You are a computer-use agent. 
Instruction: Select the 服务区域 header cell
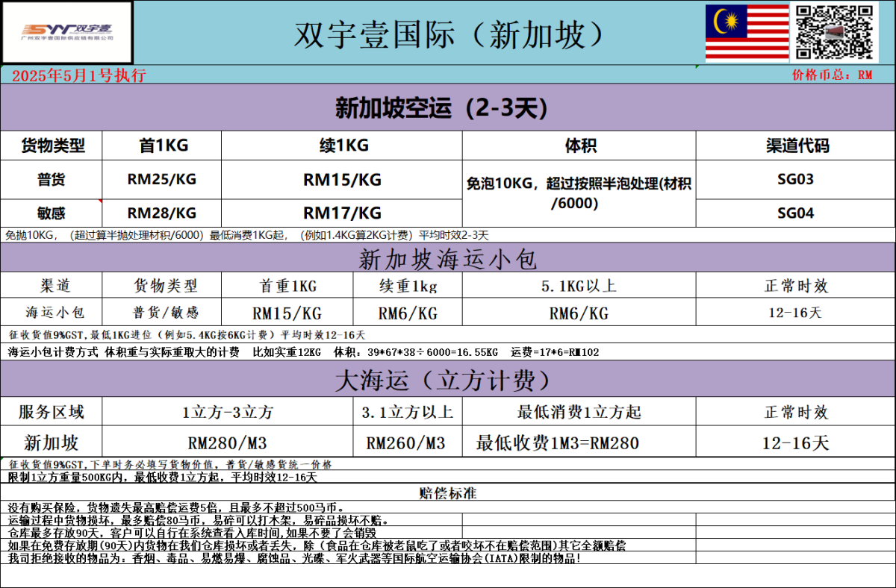click(52, 412)
